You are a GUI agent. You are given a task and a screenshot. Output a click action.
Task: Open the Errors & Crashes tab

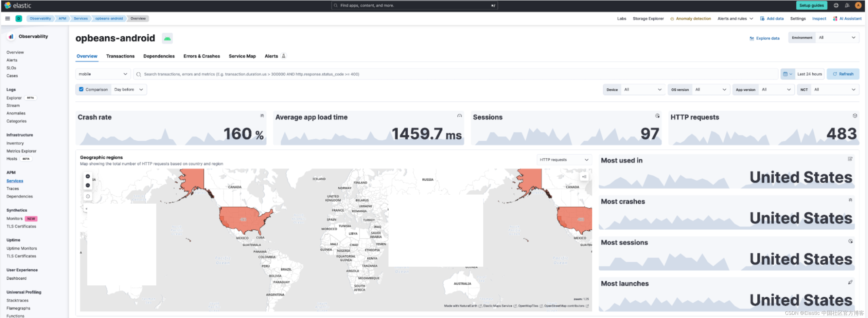click(x=201, y=56)
